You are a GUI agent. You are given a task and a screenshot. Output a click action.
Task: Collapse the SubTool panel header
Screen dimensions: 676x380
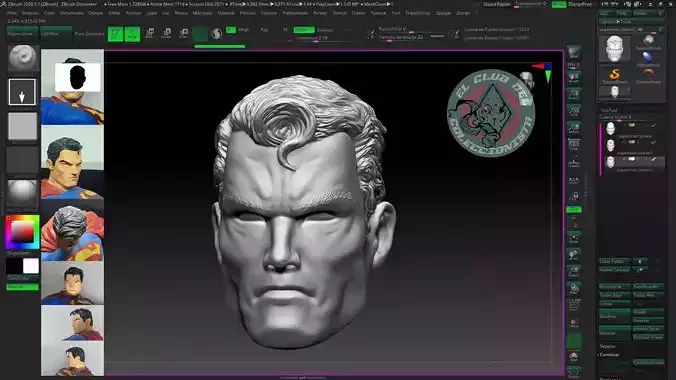[x=609, y=110]
